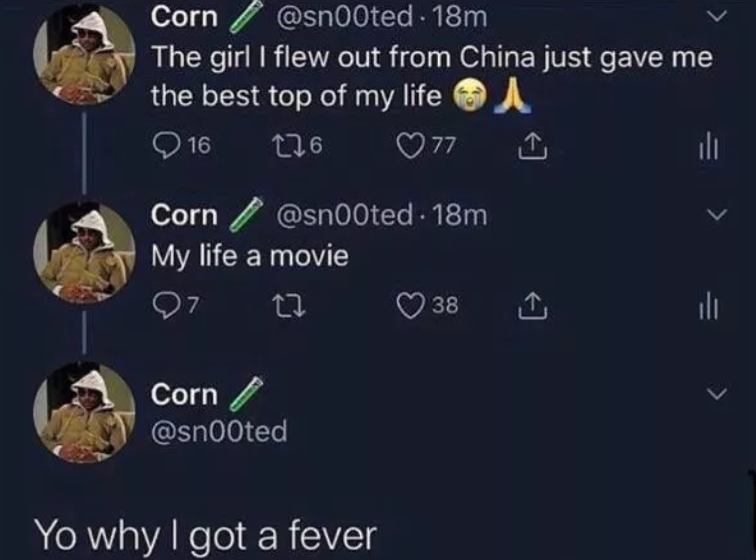Open @sn00ted handle on the first tweet
This screenshot has width=756, height=560.
coord(345,17)
